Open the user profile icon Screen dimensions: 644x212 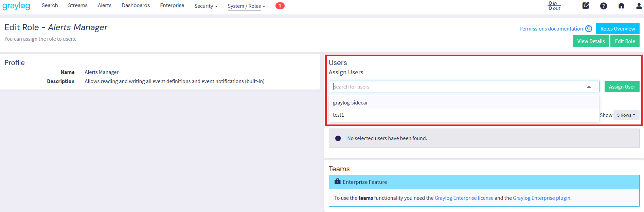pos(639,6)
